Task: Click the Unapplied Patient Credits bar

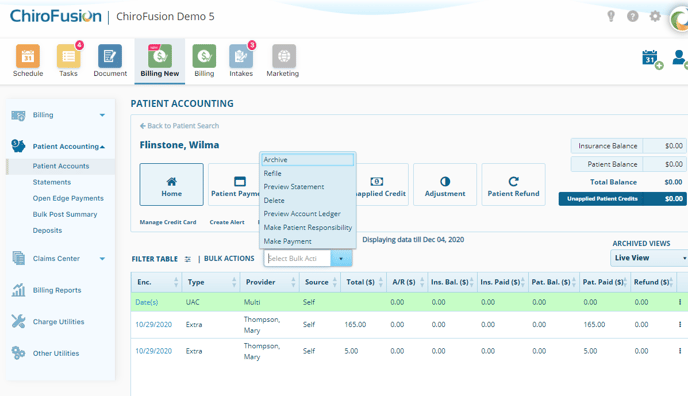Action: 622,199
